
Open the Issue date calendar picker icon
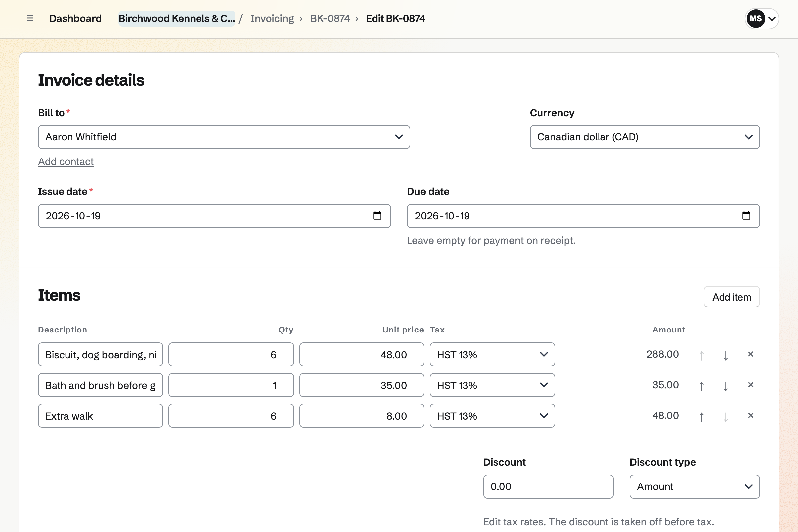pos(377,216)
